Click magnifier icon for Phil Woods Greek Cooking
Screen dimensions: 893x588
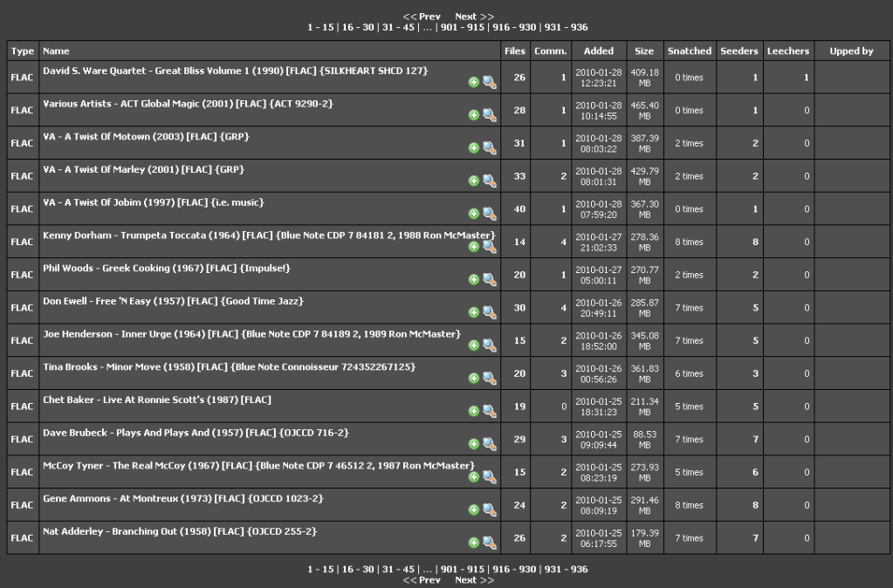tap(489, 279)
